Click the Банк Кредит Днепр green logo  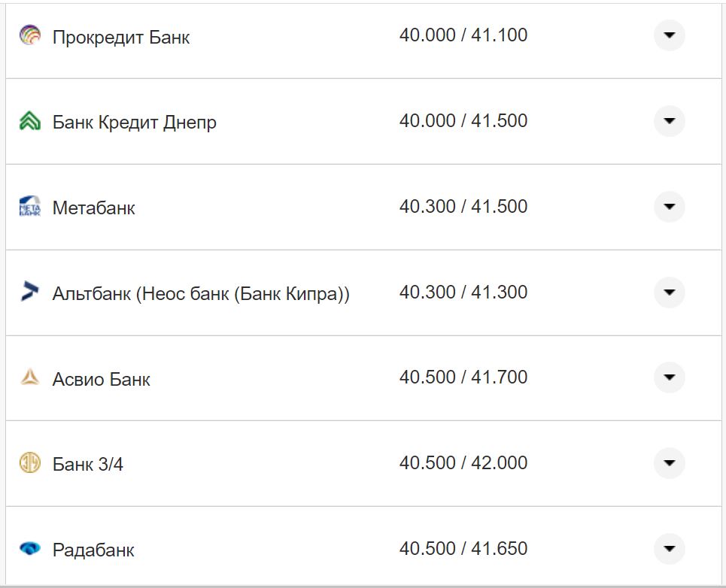coord(29,121)
